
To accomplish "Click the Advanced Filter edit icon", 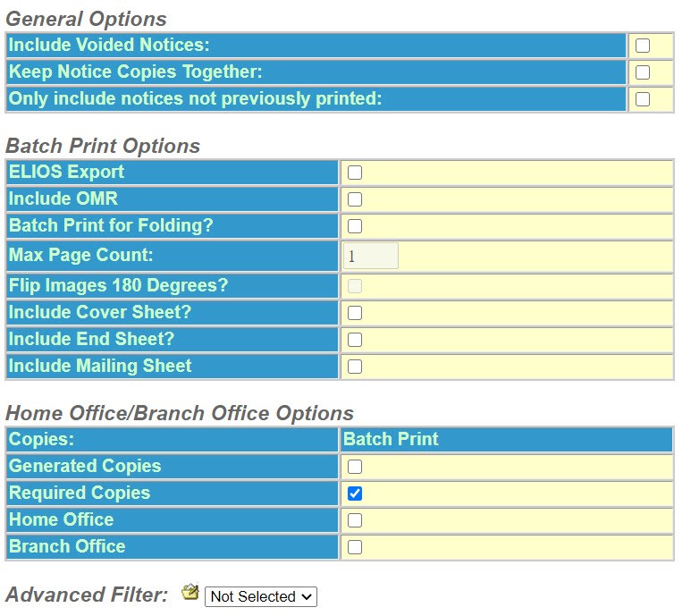I will click(190, 592).
